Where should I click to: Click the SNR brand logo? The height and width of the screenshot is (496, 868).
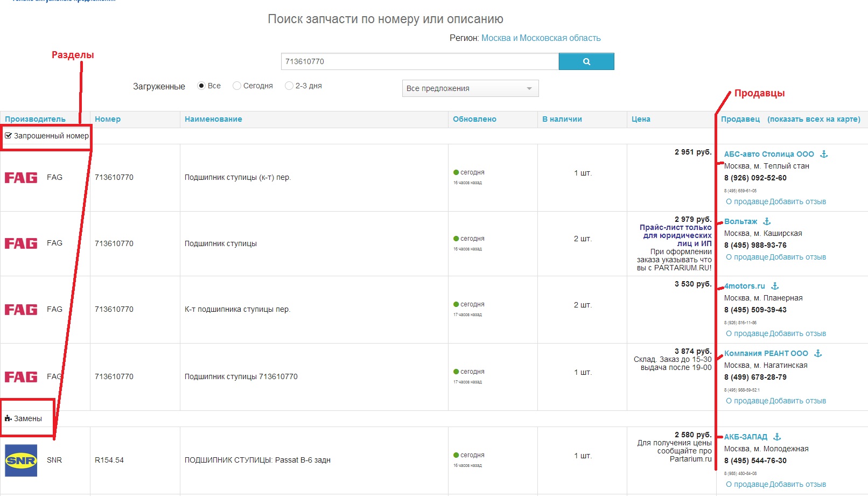[x=21, y=460]
